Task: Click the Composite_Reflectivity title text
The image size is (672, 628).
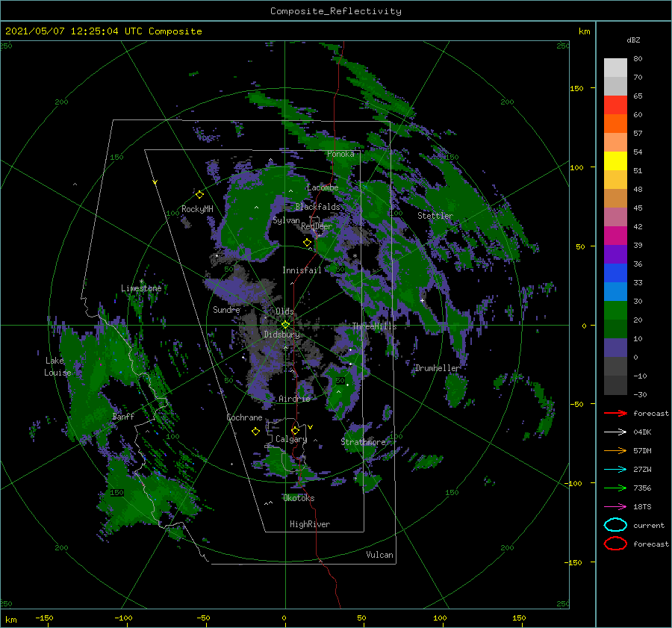Action: click(336, 11)
